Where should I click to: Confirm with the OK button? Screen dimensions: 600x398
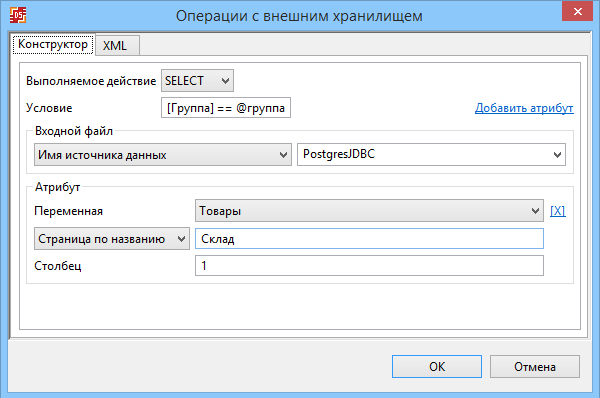click(437, 367)
